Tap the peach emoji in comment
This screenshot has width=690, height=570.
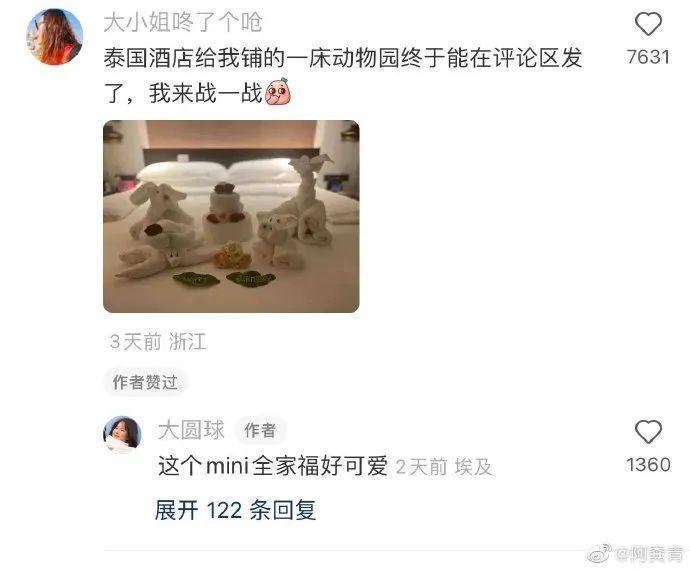tap(278, 92)
